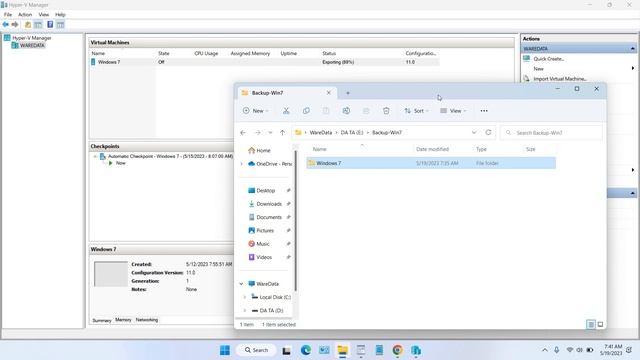Screen dimensions: 640x360
Task: Open Downloads in Explorer navigation pane
Action: coord(269,204)
